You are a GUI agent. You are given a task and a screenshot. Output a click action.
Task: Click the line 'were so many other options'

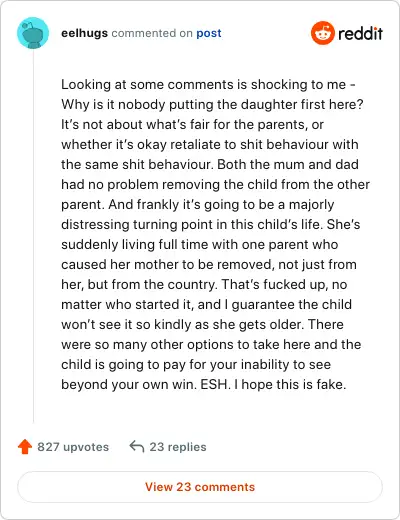tap(211, 344)
